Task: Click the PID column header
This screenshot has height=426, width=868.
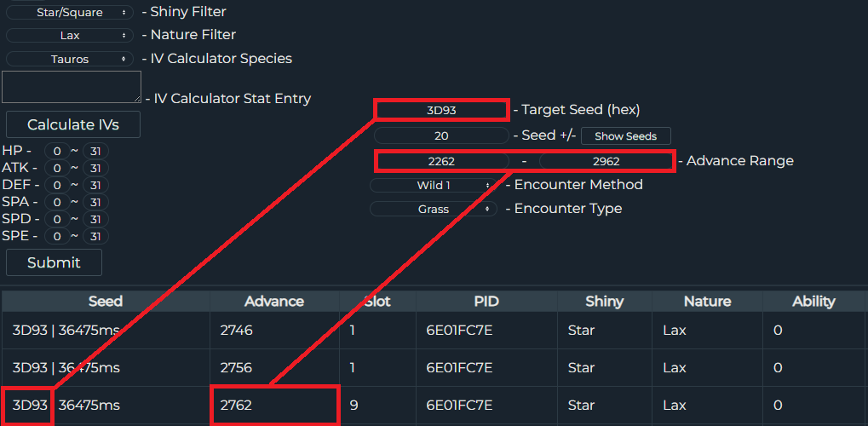Action: coord(486,302)
